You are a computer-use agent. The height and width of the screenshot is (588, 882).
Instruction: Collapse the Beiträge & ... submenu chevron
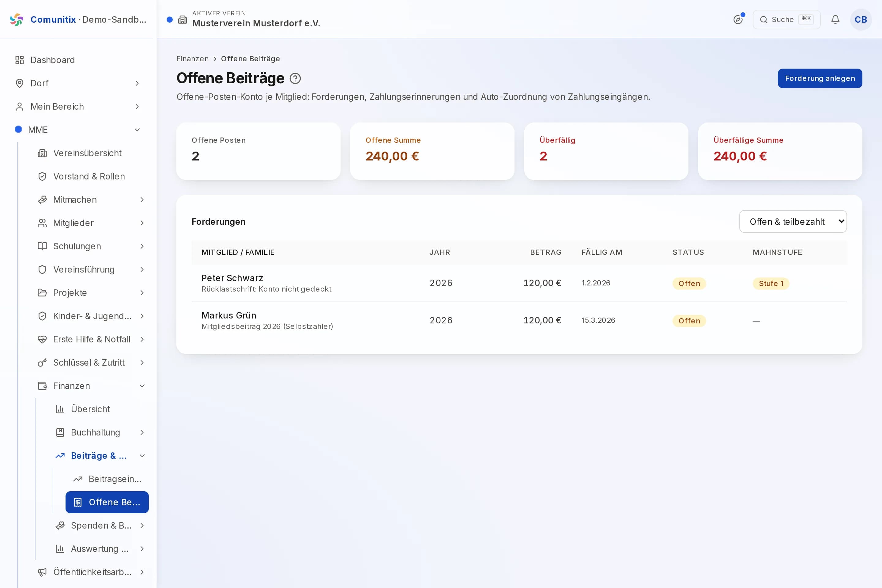click(x=142, y=456)
